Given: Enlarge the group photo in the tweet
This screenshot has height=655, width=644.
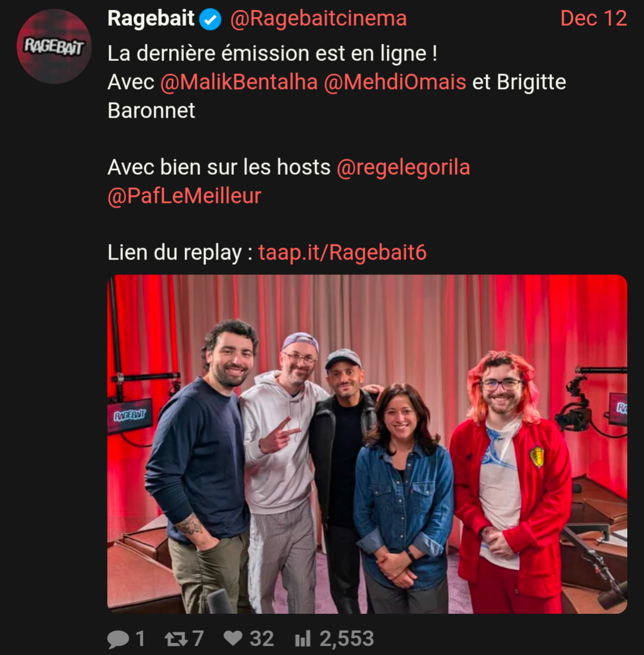Looking at the screenshot, I should (x=367, y=444).
